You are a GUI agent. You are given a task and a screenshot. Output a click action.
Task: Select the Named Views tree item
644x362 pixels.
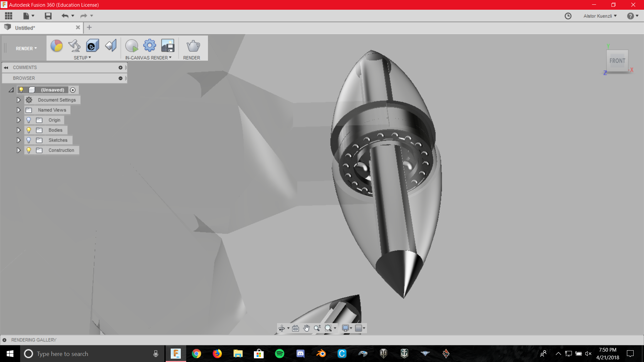pyautogui.click(x=52, y=110)
